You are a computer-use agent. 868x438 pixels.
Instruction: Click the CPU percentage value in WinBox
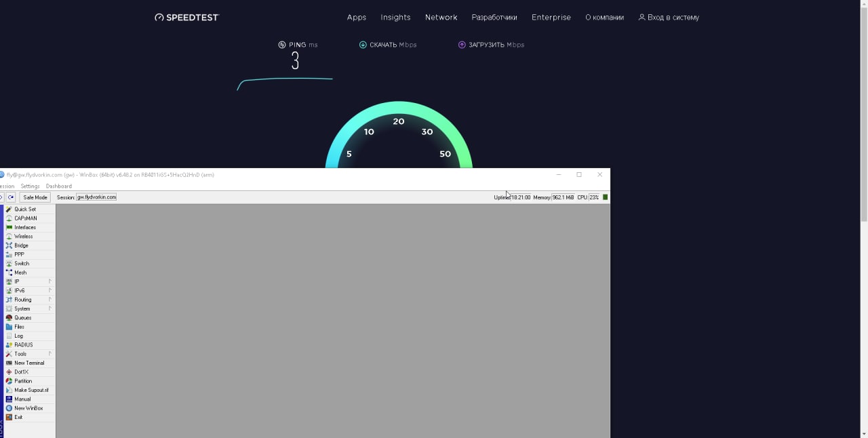(x=594, y=197)
